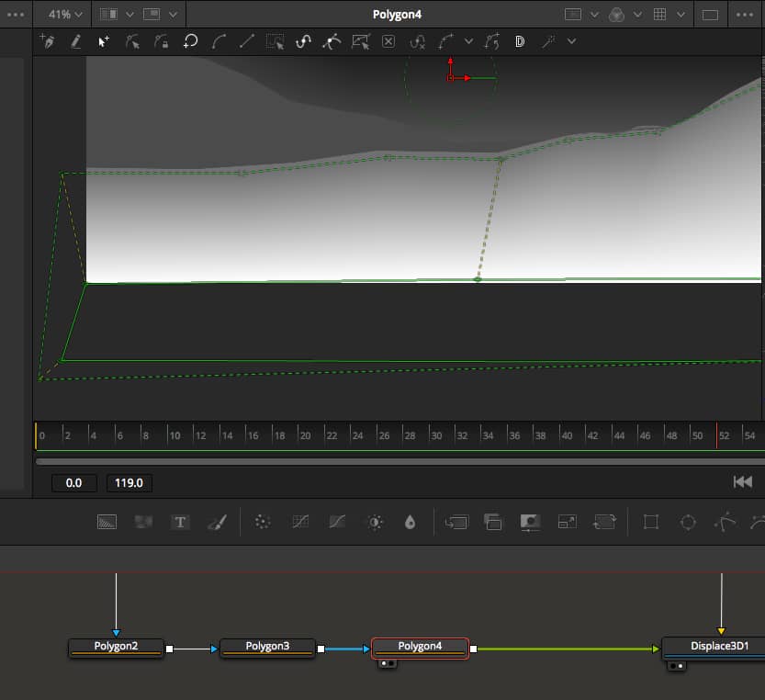The height and width of the screenshot is (700, 765).
Task: Add a Rectangle mask from toolbar
Action: pyautogui.click(x=651, y=522)
